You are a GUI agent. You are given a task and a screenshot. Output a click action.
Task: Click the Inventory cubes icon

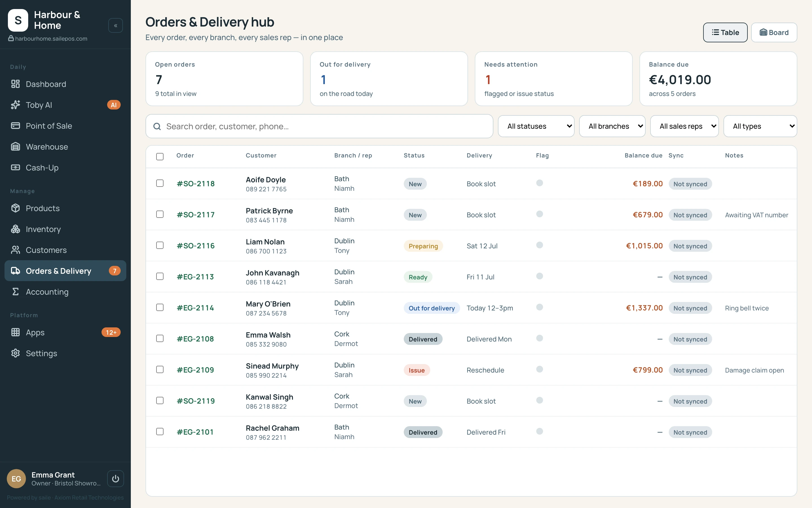click(16, 229)
